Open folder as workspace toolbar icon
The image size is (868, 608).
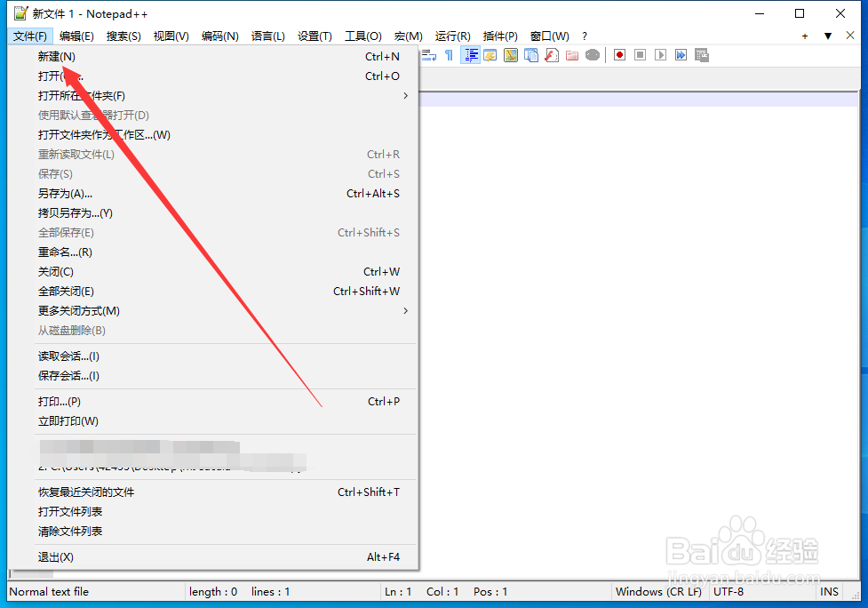[572, 55]
